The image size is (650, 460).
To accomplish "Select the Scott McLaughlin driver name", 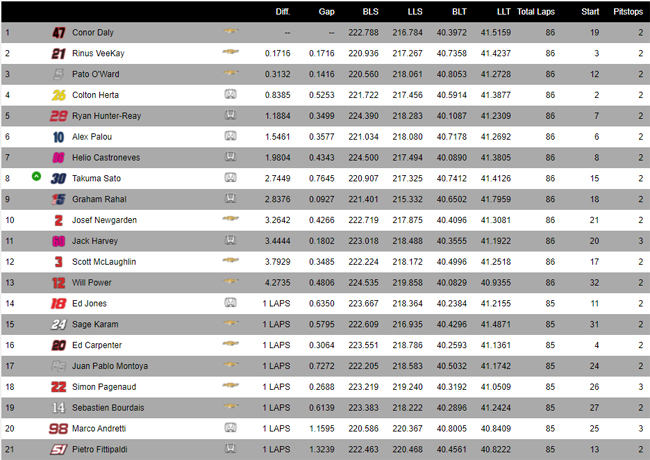I will click(104, 262).
